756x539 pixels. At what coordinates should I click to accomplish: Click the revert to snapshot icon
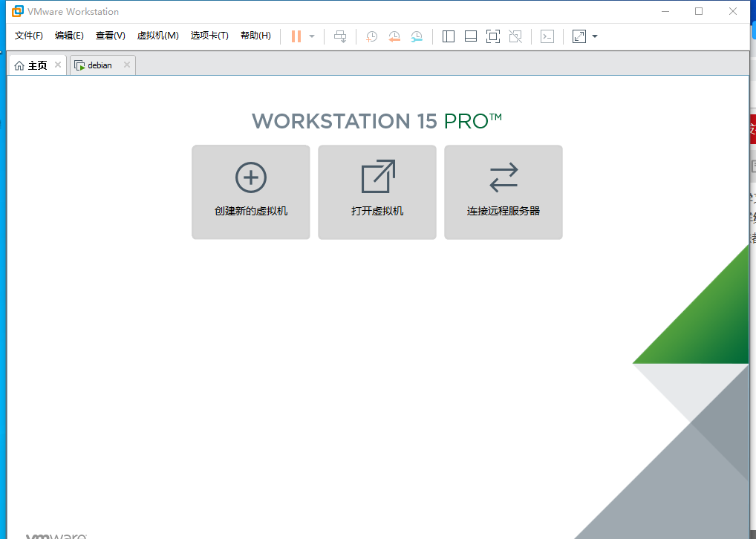point(394,36)
